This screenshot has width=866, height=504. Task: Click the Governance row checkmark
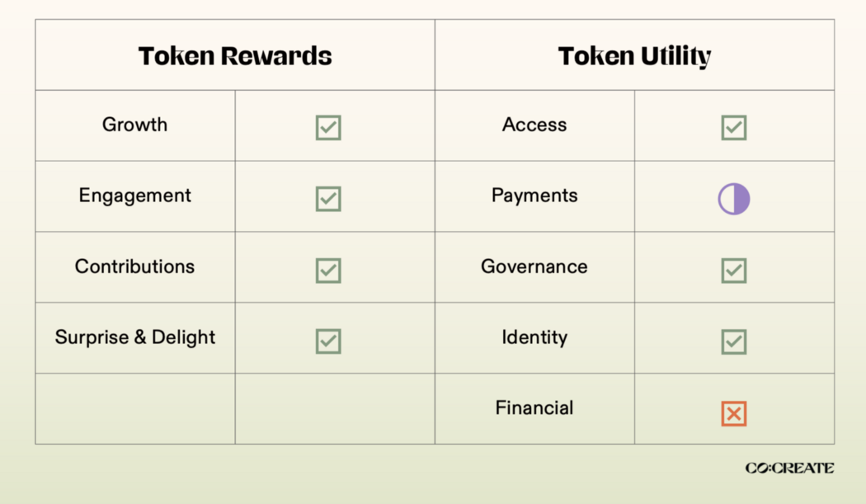(x=733, y=271)
